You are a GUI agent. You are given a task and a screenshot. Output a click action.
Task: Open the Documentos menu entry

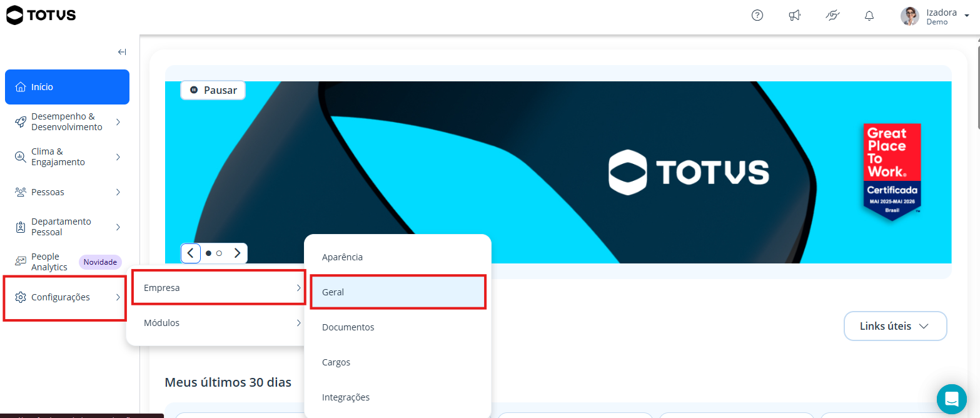point(398,327)
